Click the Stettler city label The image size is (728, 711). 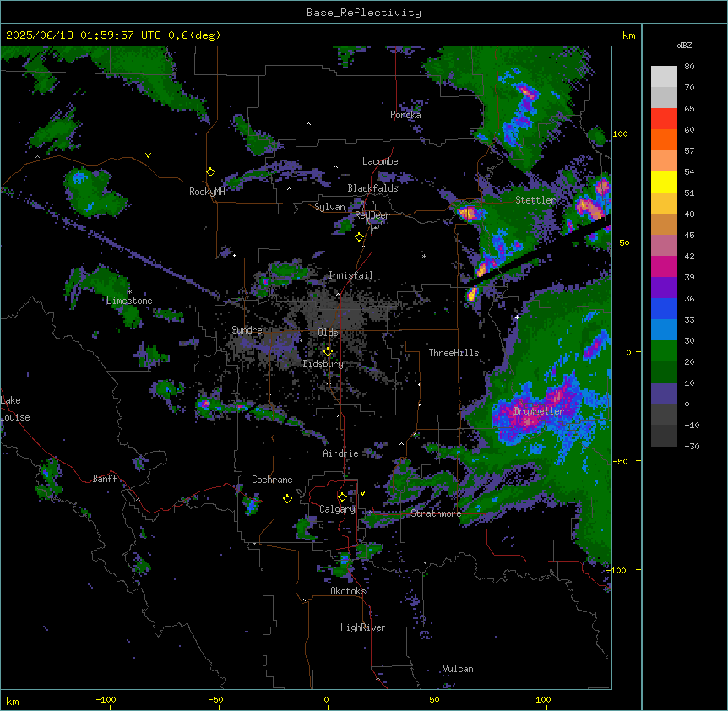click(x=535, y=200)
